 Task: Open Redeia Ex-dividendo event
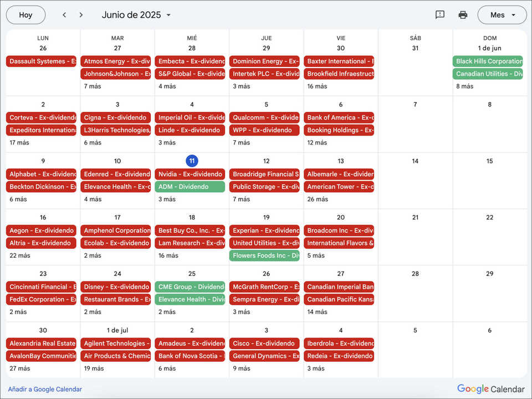point(339,356)
